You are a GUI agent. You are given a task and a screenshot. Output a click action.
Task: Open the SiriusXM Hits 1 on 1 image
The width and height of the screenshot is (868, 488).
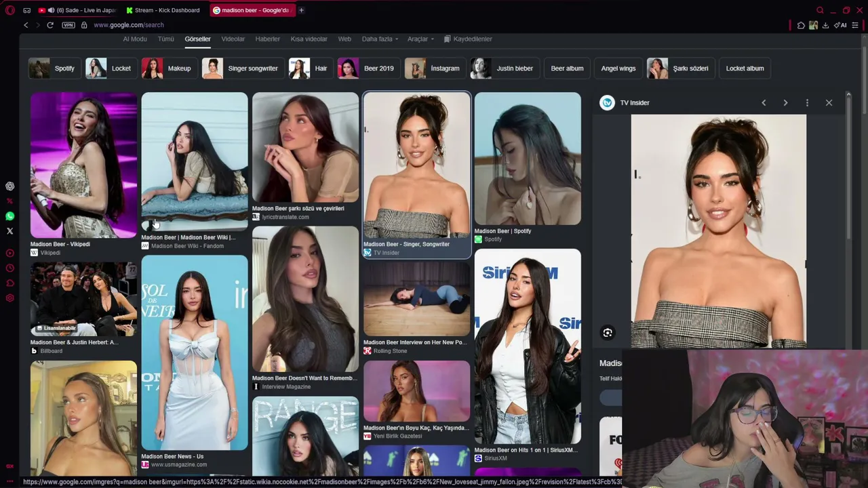click(x=528, y=346)
